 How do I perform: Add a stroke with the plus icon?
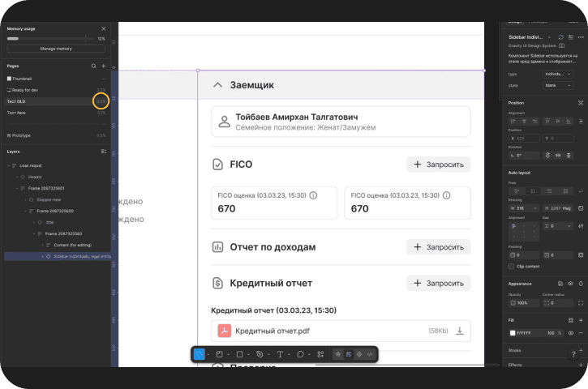tap(581, 350)
